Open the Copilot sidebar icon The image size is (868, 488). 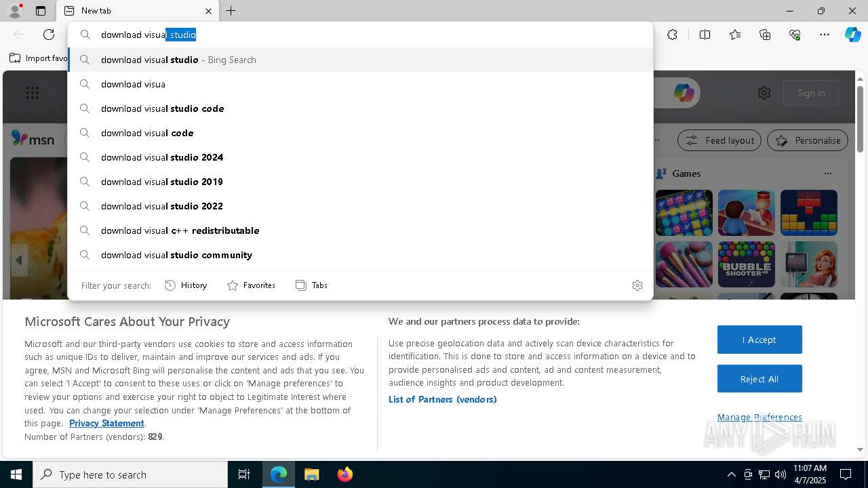tap(852, 35)
